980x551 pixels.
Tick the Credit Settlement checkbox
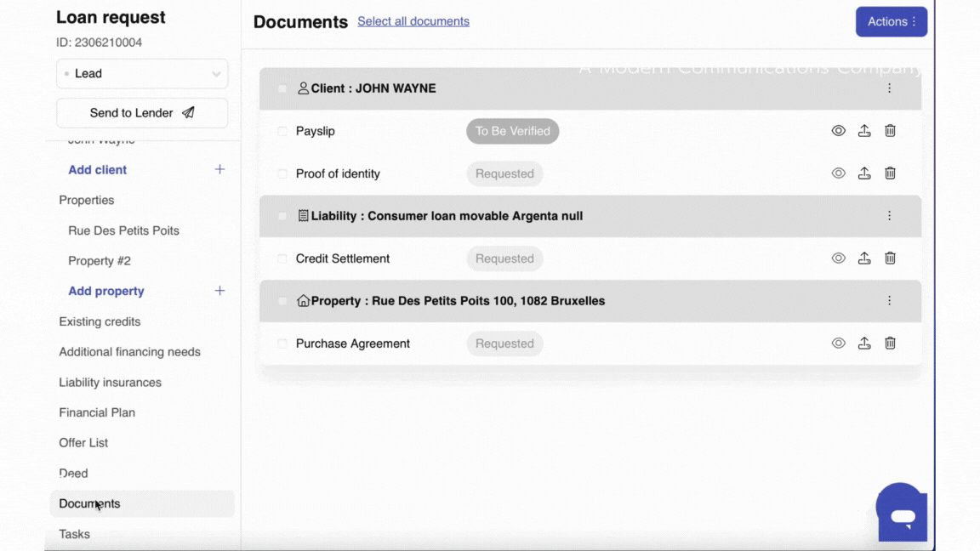point(282,258)
